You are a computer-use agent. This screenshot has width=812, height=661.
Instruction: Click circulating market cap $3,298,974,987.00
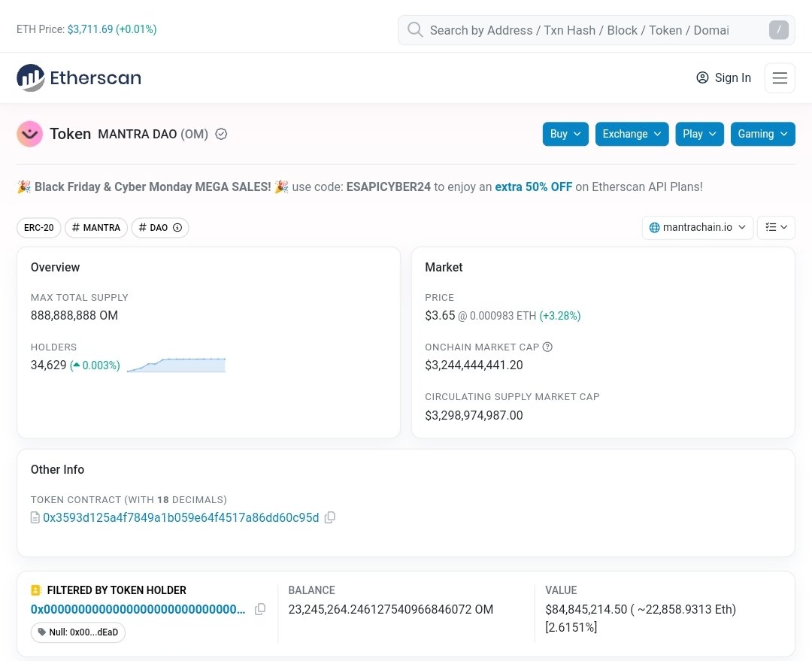click(x=474, y=415)
